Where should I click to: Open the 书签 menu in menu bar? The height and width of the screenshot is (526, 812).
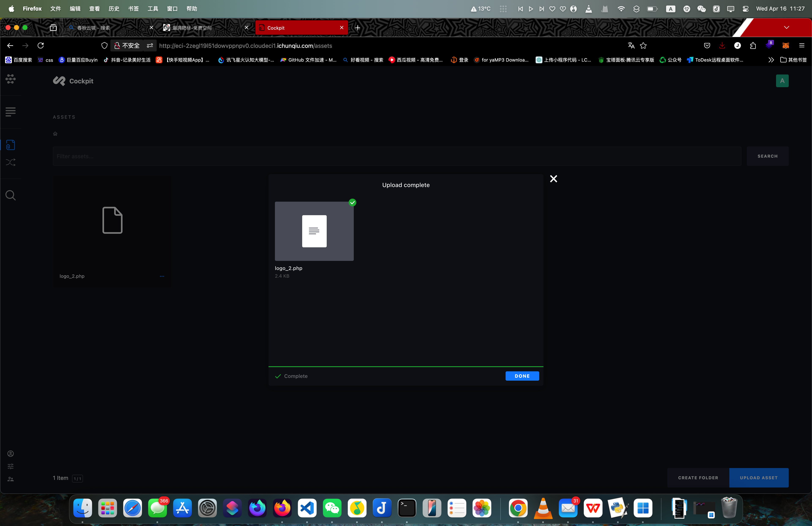coord(133,8)
